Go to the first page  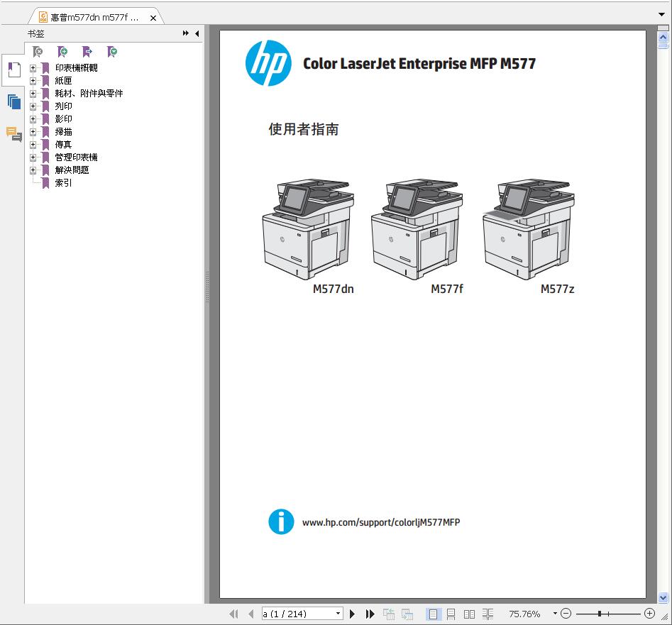click(233, 614)
